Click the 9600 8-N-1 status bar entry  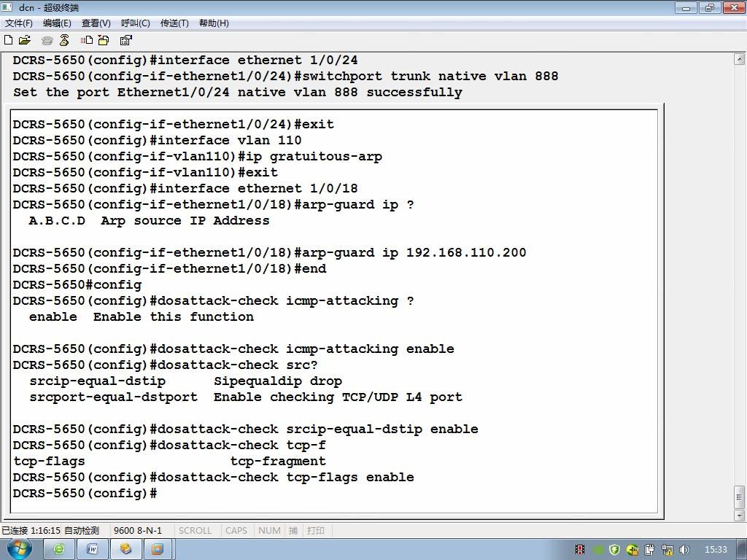point(138,531)
